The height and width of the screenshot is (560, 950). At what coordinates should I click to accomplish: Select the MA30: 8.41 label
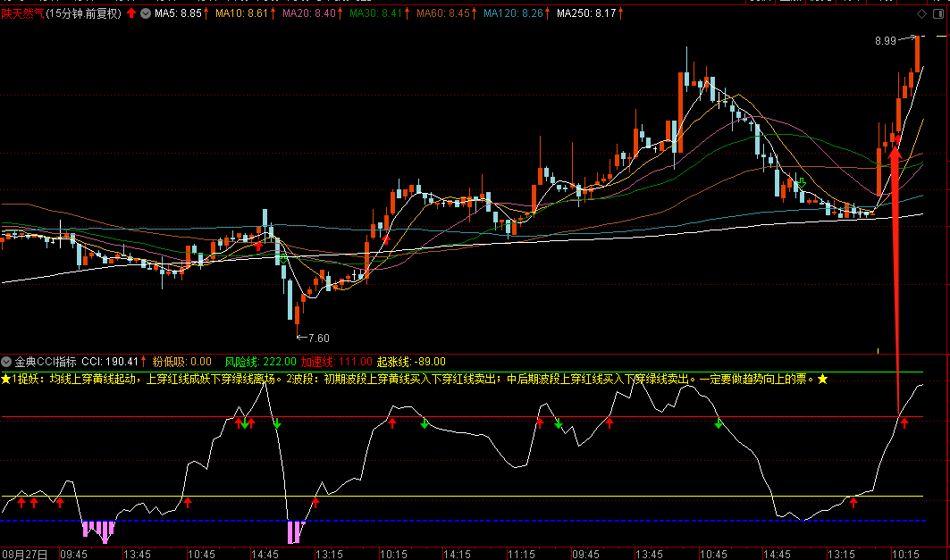[375, 13]
